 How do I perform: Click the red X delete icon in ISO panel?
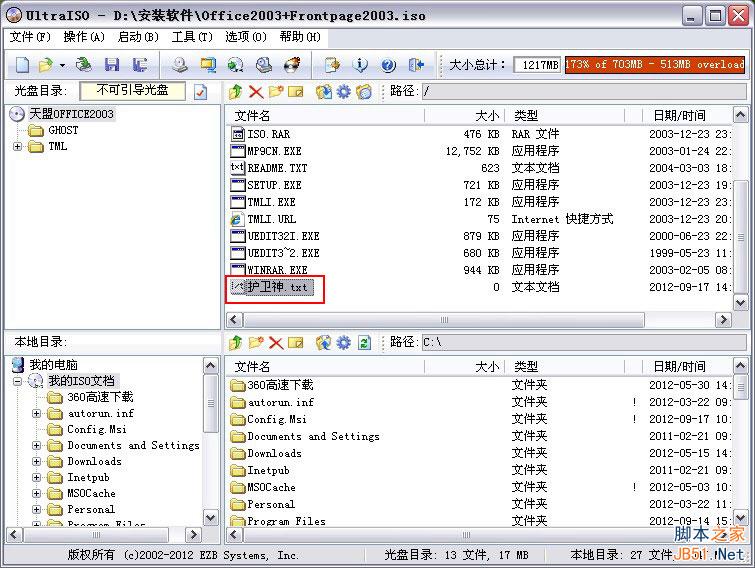tap(256, 91)
